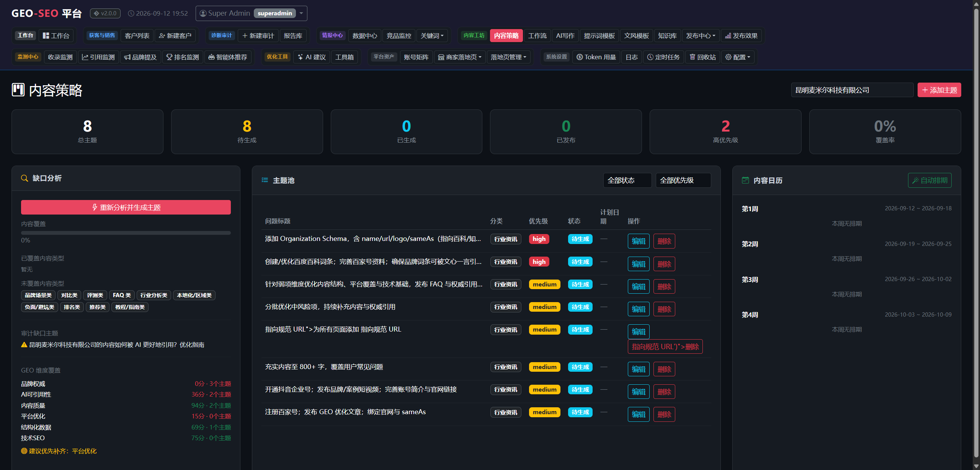Image resolution: width=980 pixels, height=470 pixels.
Task: Expand the 配置 settings dropdown
Action: click(738, 57)
